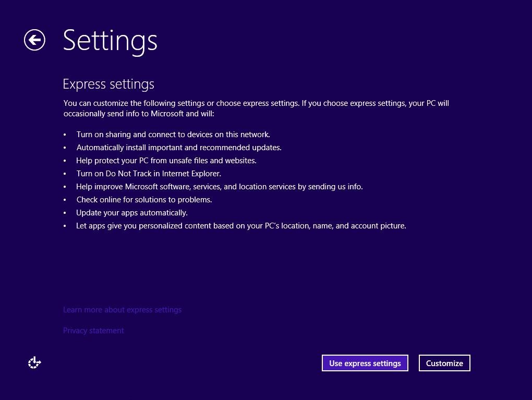532x400 pixels.
Task: Select the Settings heading text
Action: point(110,40)
